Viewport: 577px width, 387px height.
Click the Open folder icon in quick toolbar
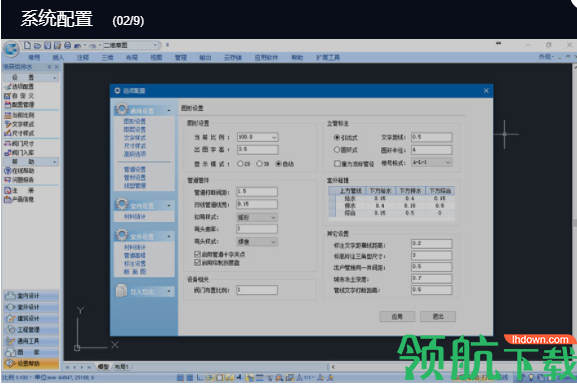click(37, 46)
